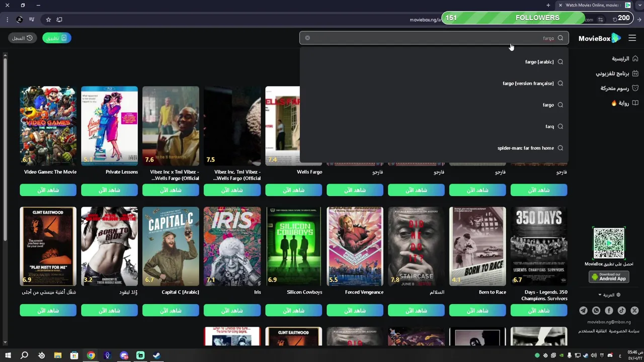Bookmark the page with the star icon
This screenshot has width=644, height=362.
pyautogui.click(x=48, y=20)
